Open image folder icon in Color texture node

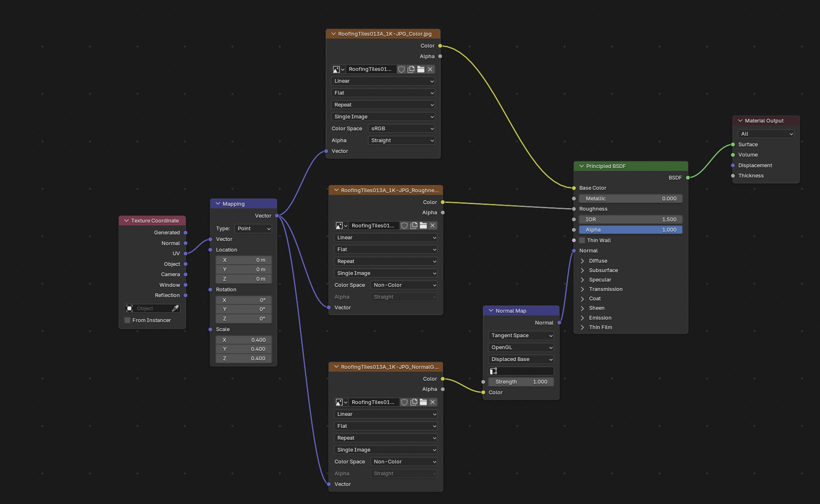421,69
